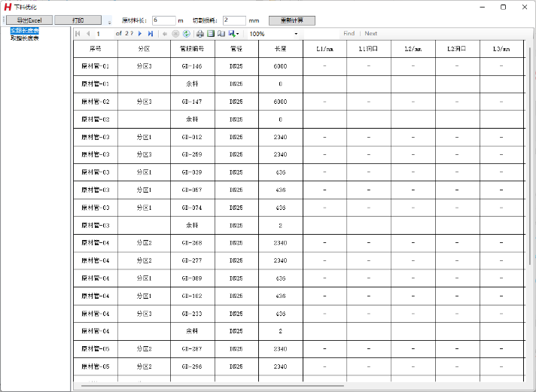The height and width of the screenshot is (392, 536).
Task: Go to the previous report page
Action: (x=88, y=34)
